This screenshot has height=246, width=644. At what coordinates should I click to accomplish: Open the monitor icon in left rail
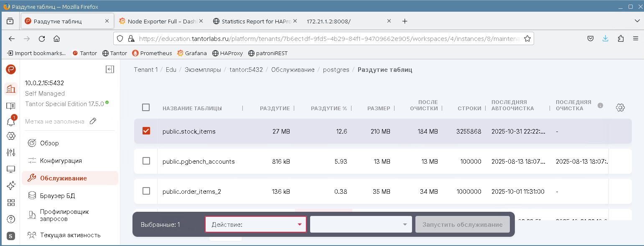[11, 169]
